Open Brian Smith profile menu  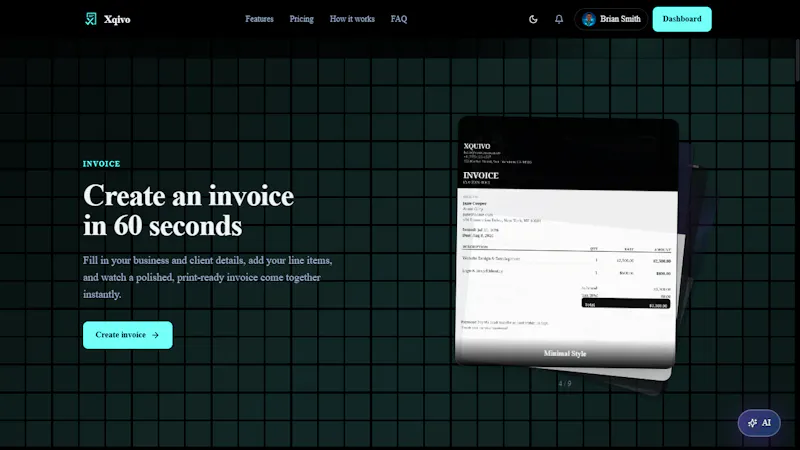click(611, 19)
